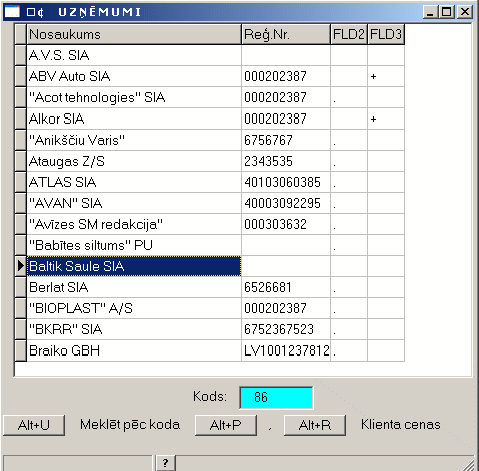Click the Nosaukums column header

click(134, 34)
